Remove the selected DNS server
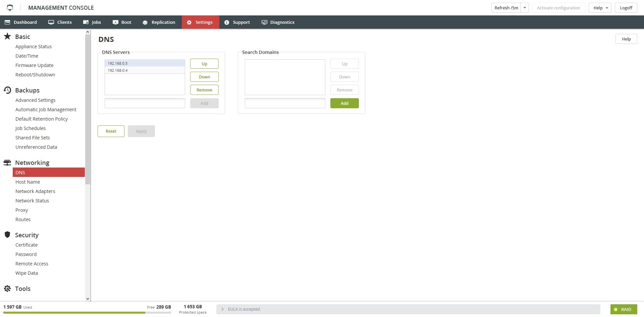Screen dimensions: 644x317 point(204,90)
